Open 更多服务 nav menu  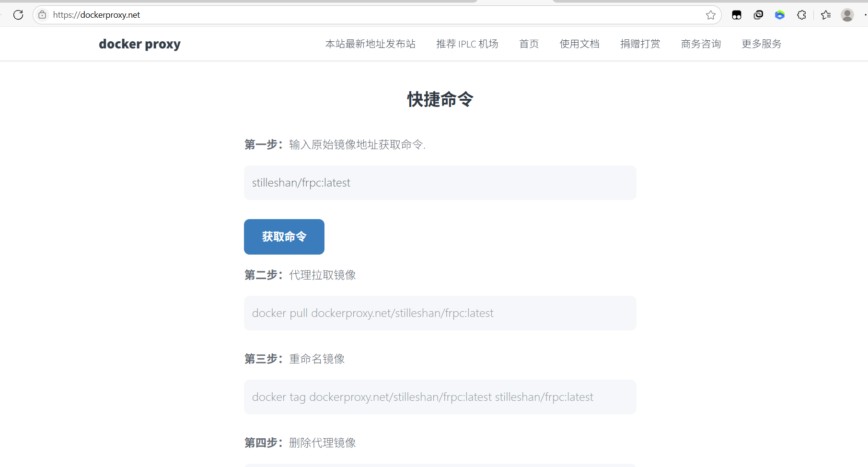click(762, 44)
